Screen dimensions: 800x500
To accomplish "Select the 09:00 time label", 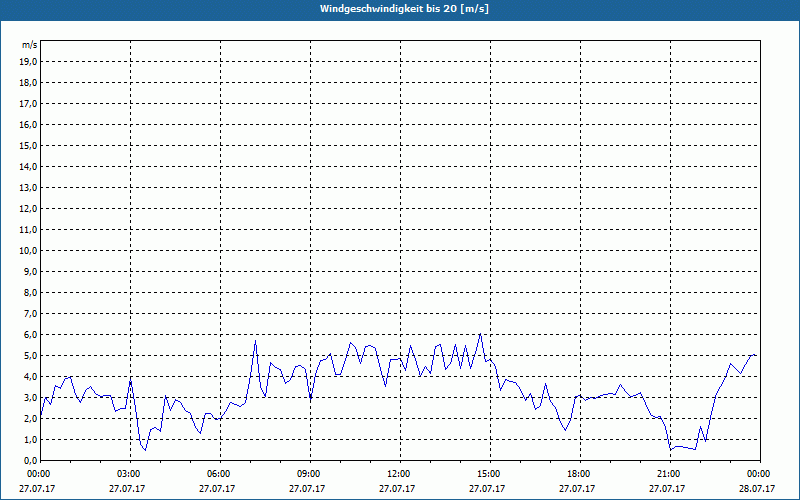I will (x=310, y=474).
